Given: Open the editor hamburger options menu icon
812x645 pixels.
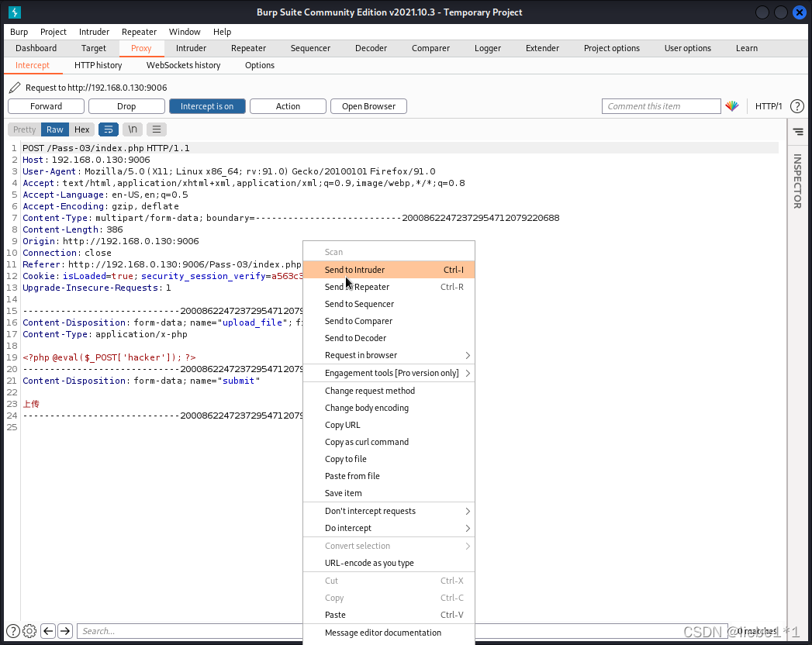Looking at the screenshot, I should (157, 129).
